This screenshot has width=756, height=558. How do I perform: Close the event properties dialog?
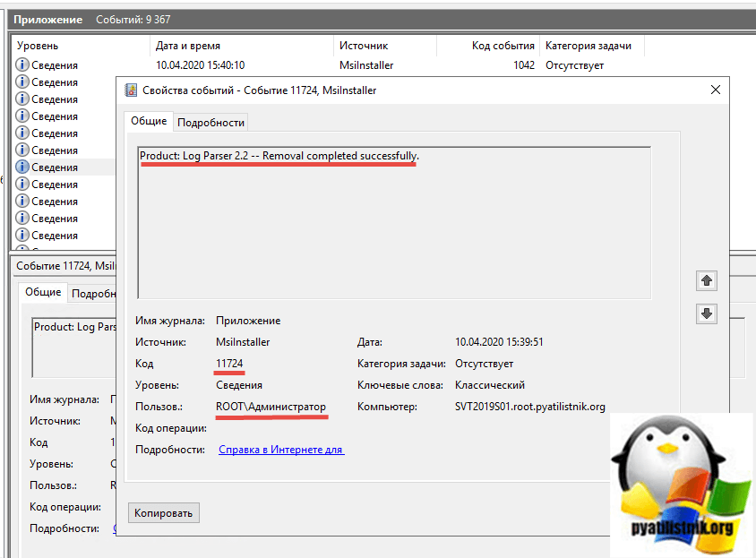click(715, 90)
